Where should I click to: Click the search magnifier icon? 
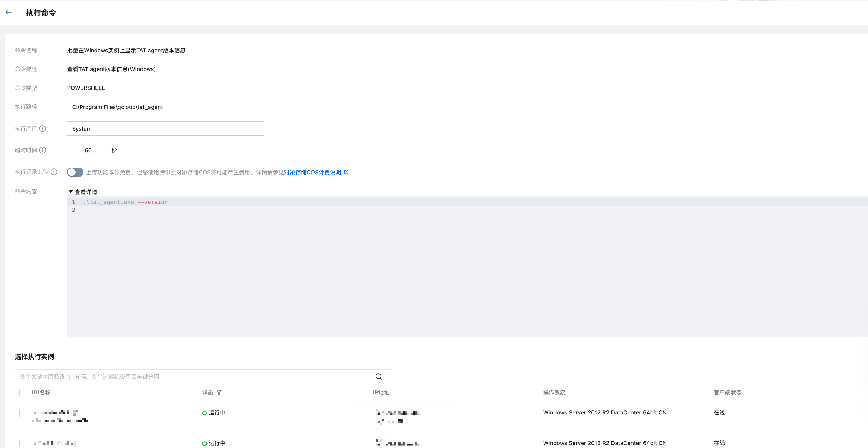tap(379, 377)
